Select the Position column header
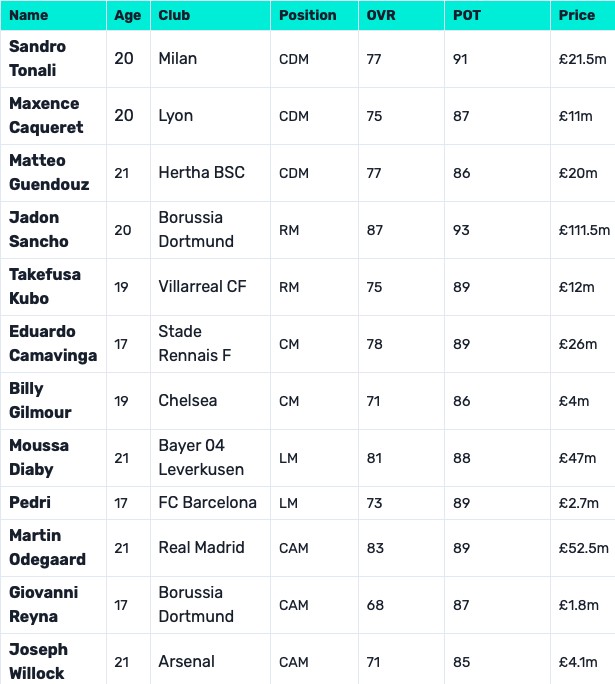Viewport: 615px width, 684px height. pyautogui.click(x=308, y=16)
